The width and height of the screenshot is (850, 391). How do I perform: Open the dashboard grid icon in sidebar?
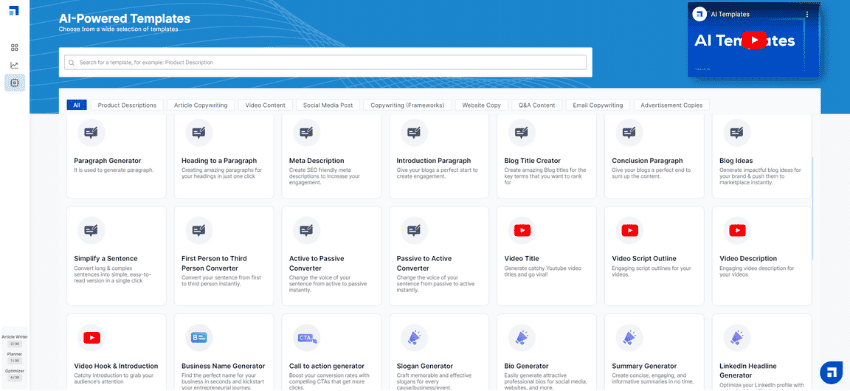[x=15, y=47]
